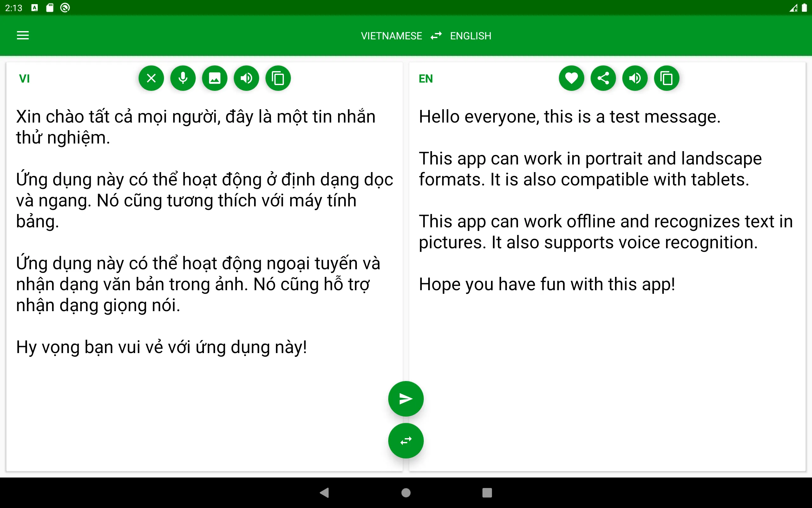
Task: Go back with Android back button
Action: pyautogui.click(x=324, y=492)
